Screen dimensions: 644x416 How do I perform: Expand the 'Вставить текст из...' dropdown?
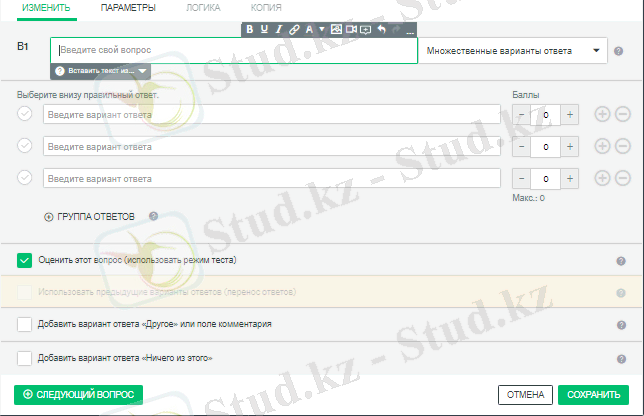pyautogui.click(x=101, y=71)
